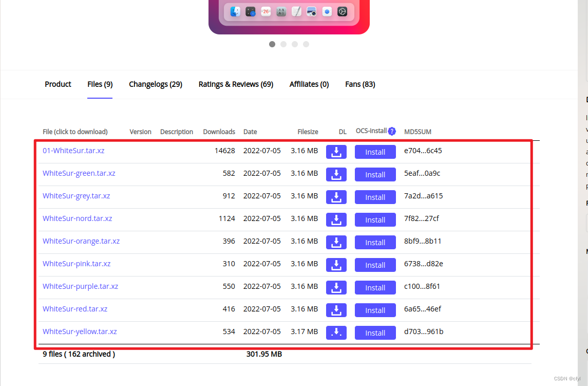
Task: Click blue browser icon in preview dock
Action: pyautogui.click(x=327, y=12)
